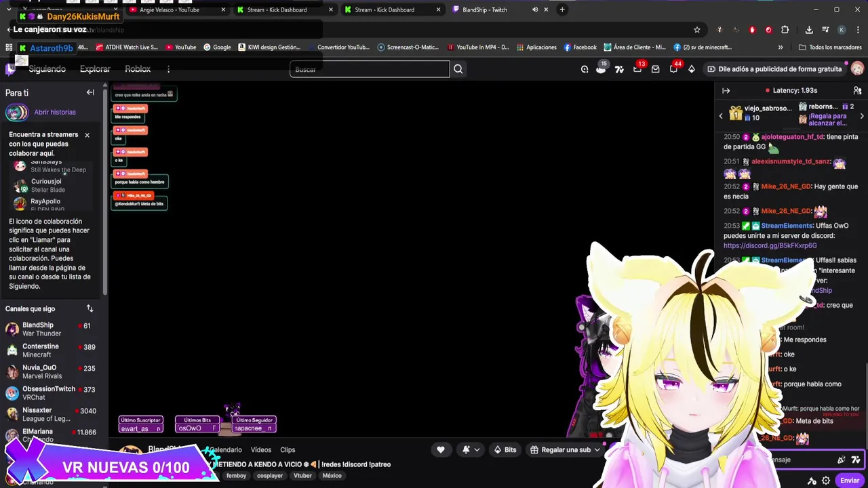Open the Explorar tab
This screenshot has width=868, height=488.
click(95, 69)
